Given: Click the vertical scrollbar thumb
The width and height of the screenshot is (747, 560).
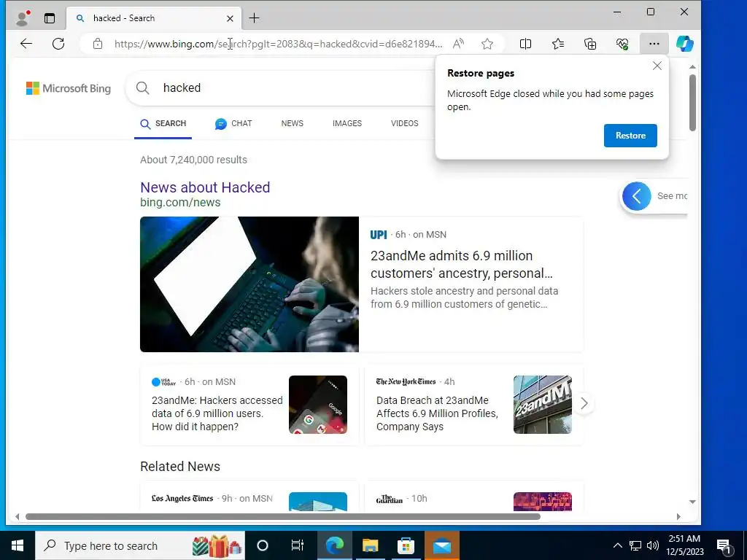Looking at the screenshot, I should (692, 102).
